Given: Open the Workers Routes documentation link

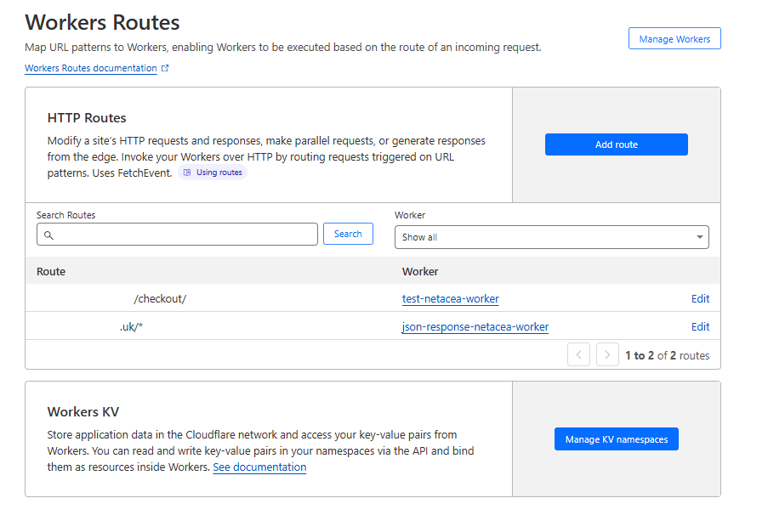Looking at the screenshot, I should click(91, 69).
